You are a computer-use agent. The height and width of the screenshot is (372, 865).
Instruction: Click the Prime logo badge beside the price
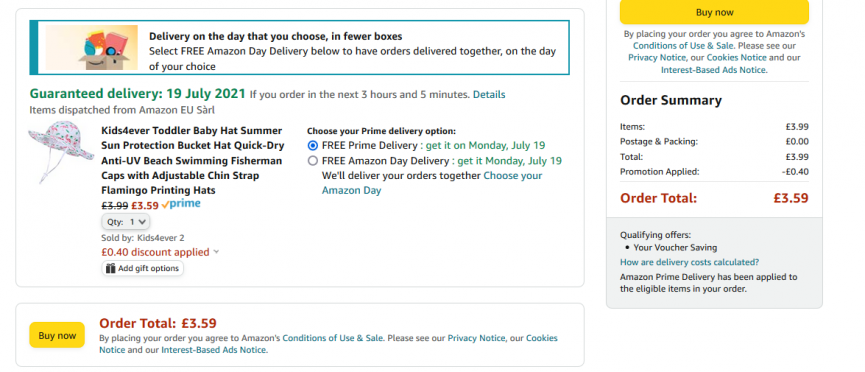(181, 204)
